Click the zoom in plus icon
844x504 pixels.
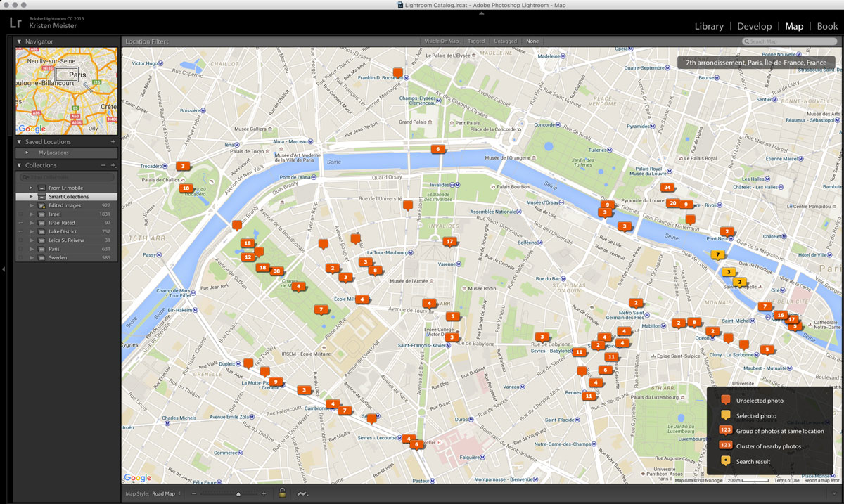click(264, 493)
